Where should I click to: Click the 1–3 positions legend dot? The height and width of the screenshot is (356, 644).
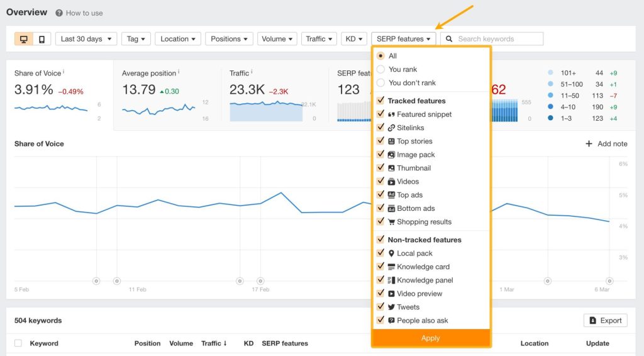click(x=550, y=118)
